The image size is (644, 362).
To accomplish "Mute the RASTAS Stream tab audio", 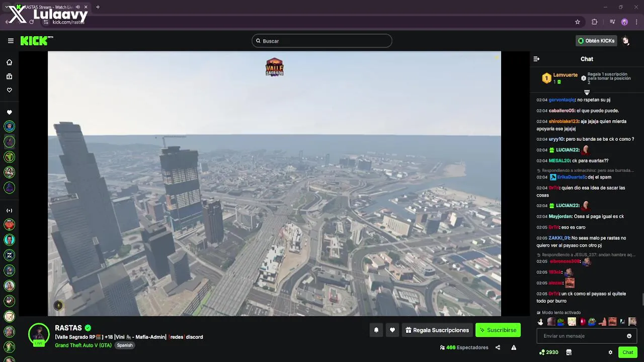I will point(77,7).
